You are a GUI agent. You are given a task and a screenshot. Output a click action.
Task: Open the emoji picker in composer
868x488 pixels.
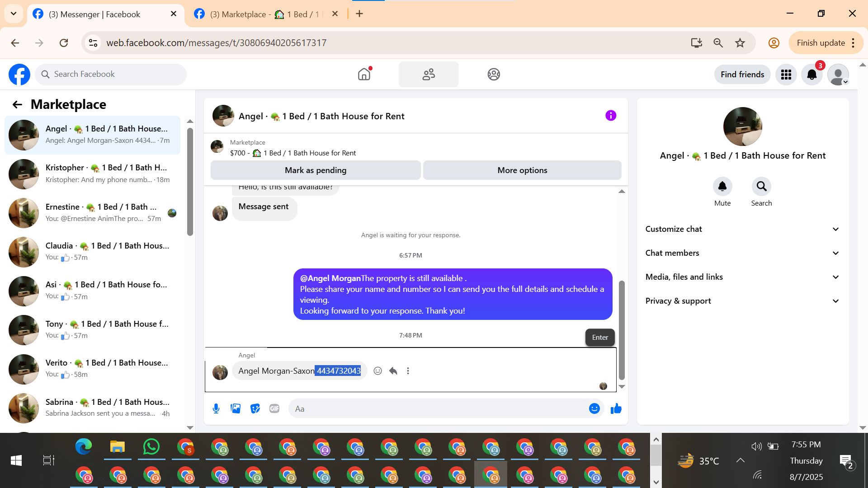594,408
